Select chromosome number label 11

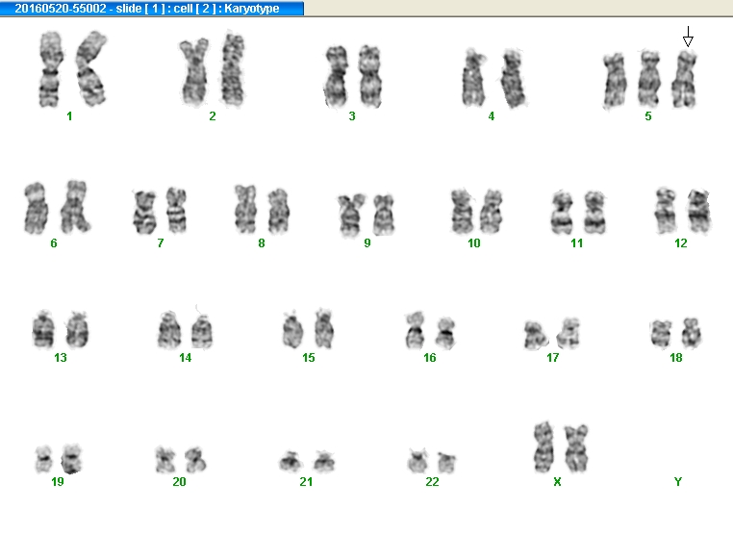[577, 243]
